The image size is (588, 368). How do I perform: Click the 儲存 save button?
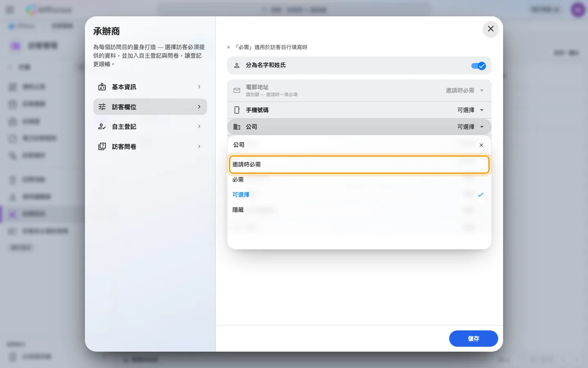pos(473,339)
